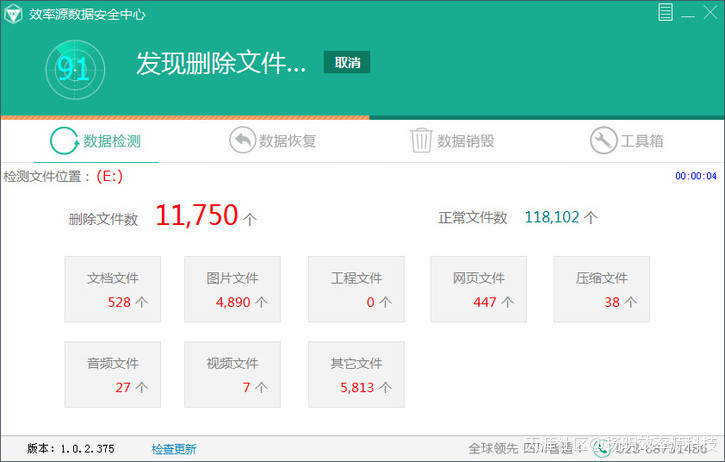This screenshot has height=462, width=725.
Task: Select the 网页文件 447 tile
Action: (479, 289)
